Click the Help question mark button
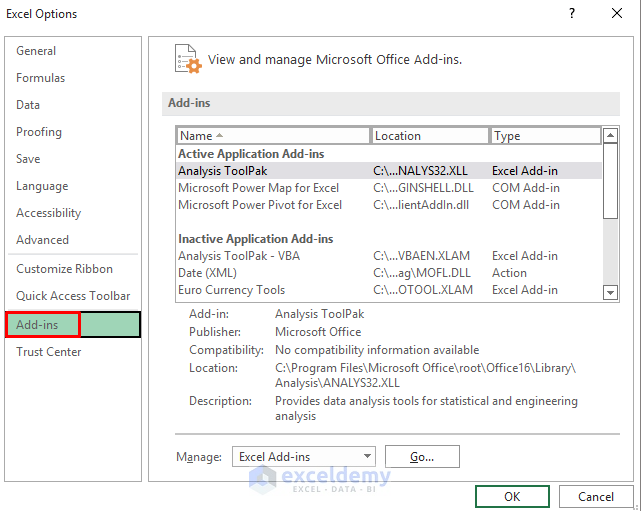Screen dimensions: 641x511 (x=572, y=14)
